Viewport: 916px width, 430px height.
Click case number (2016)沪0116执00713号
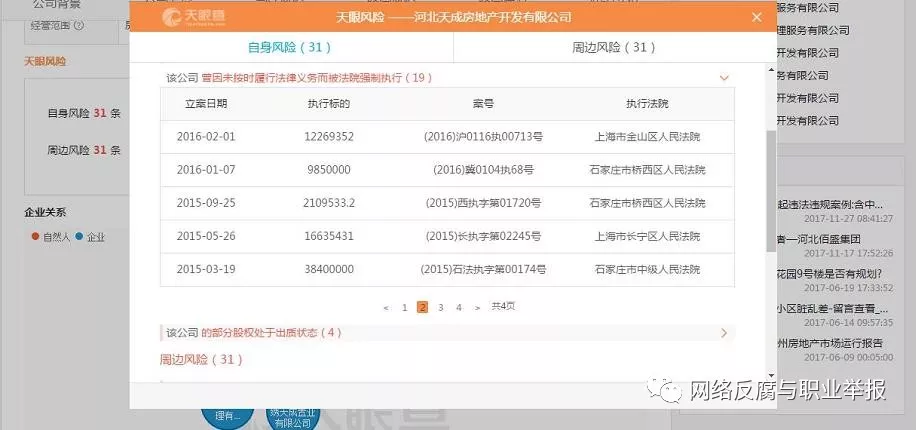[x=483, y=137]
